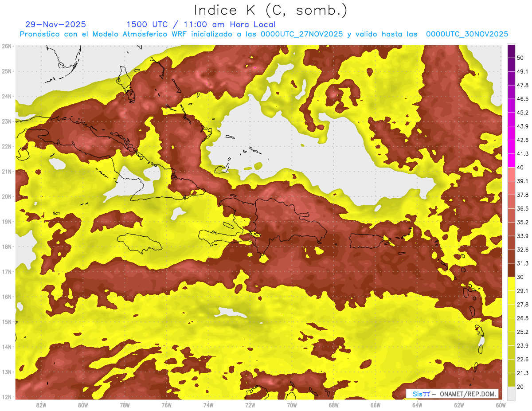Viewport: 532px width, 411px height.
Task: Click the colorbar label "27.8"
Action: tap(523, 304)
